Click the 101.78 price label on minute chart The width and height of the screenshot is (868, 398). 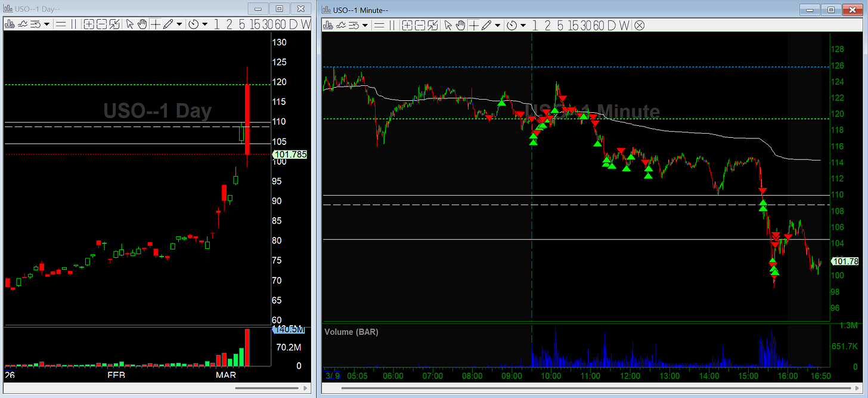click(845, 261)
